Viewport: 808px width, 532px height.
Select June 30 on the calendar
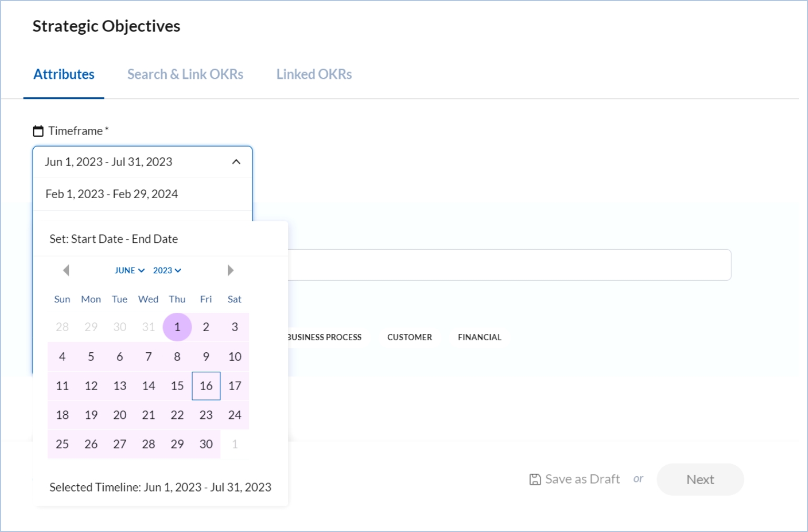pos(206,444)
